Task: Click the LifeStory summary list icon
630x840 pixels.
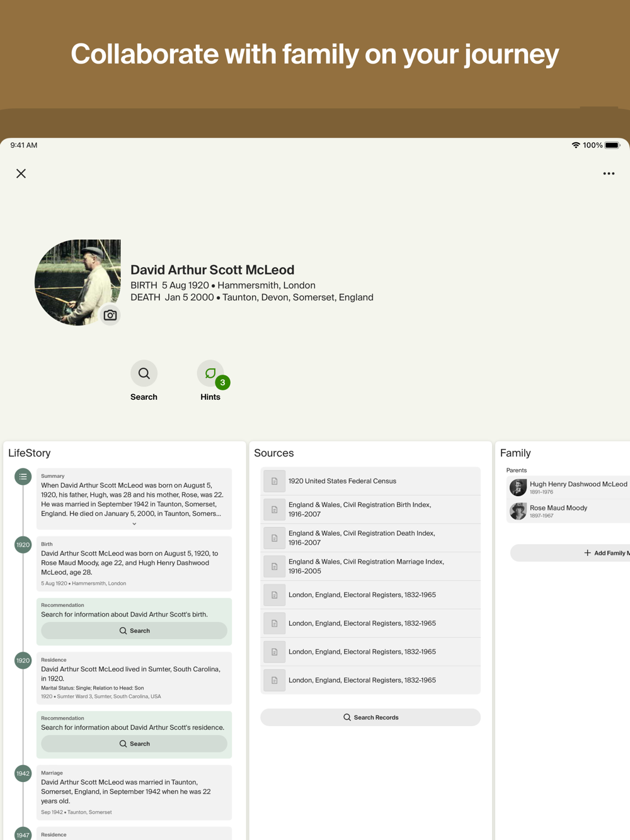Action: 23,477
